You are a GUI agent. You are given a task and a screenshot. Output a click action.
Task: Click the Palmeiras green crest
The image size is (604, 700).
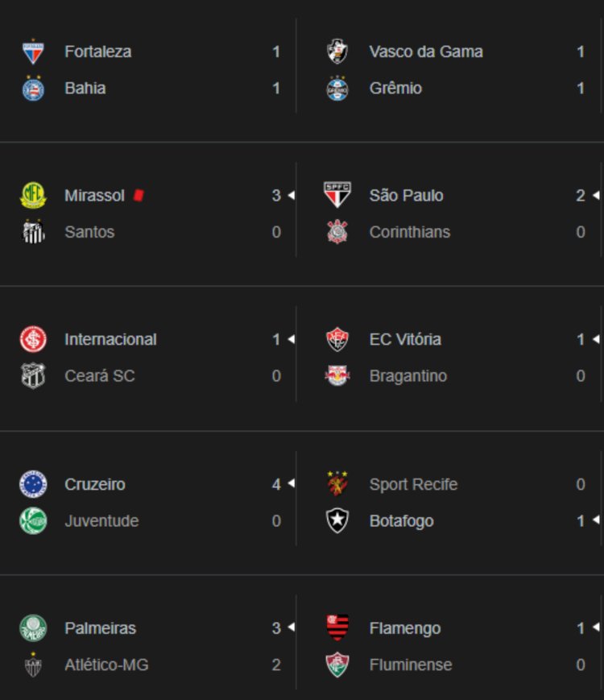pyautogui.click(x=33, y=628)
